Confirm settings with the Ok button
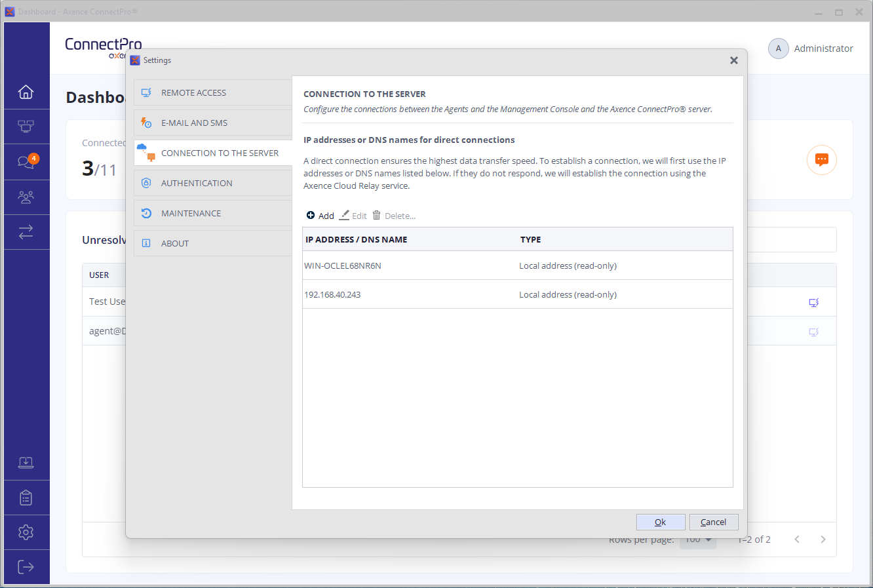This screenshot has height=588, width=873. (x=661, y=522)
